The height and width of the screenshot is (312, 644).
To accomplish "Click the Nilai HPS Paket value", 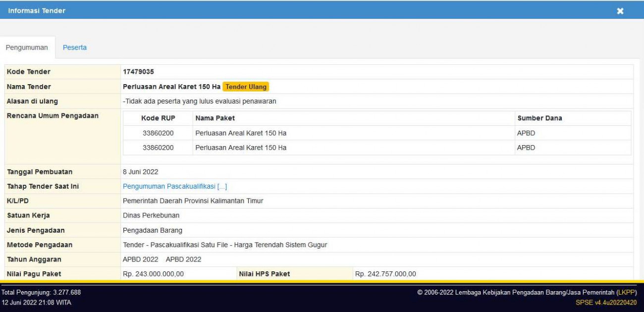I will pyautogui.click(x=386, y=273).
